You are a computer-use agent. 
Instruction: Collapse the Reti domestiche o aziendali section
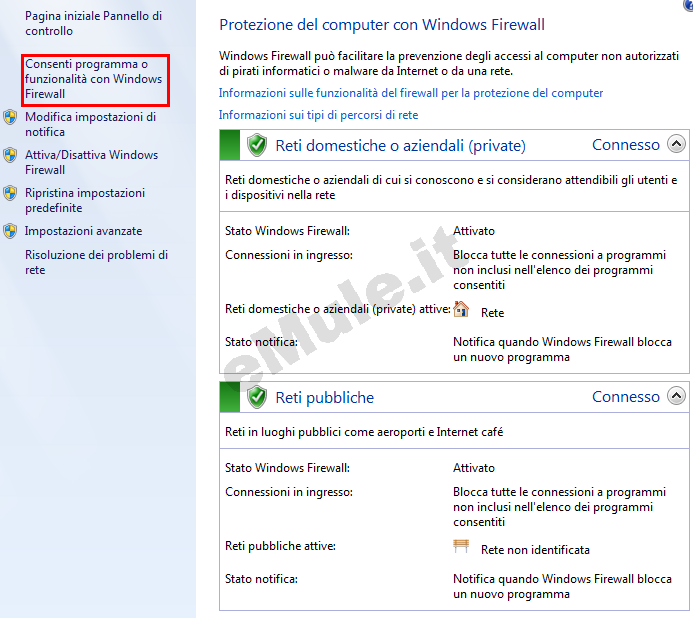click(676, 144)
